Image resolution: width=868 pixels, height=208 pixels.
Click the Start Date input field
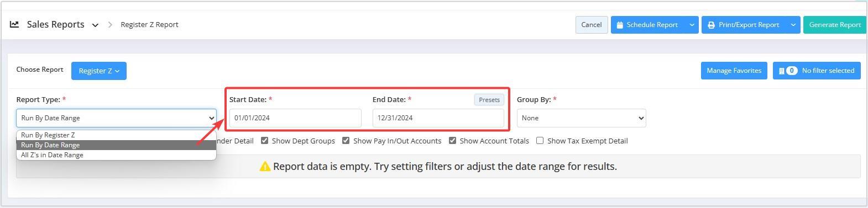point(295,118)
